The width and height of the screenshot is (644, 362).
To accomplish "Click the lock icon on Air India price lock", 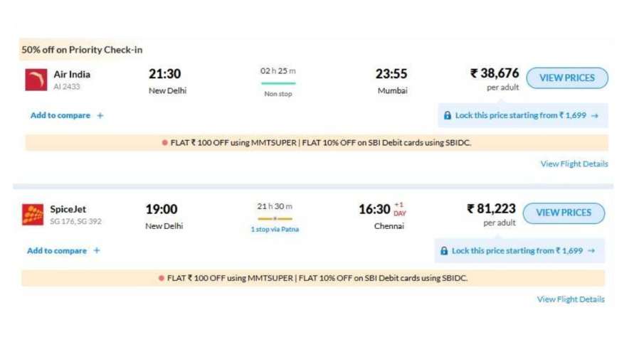I will coord(448,115).
